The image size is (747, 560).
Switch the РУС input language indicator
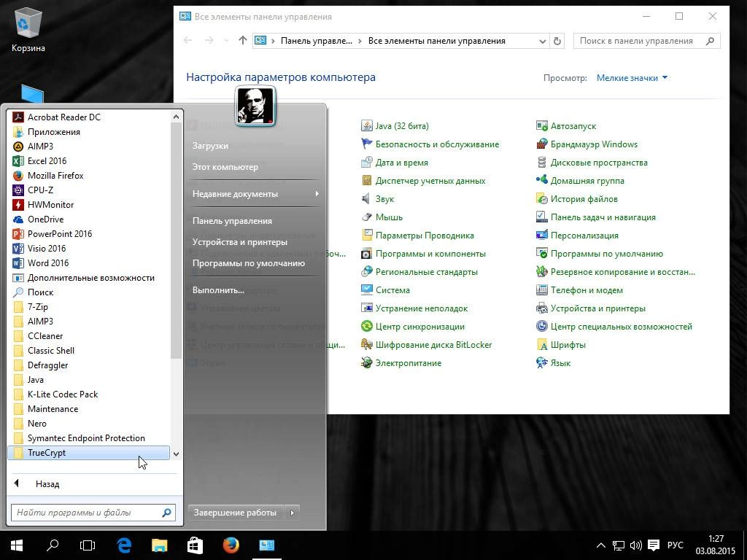(x=675, y=545)
